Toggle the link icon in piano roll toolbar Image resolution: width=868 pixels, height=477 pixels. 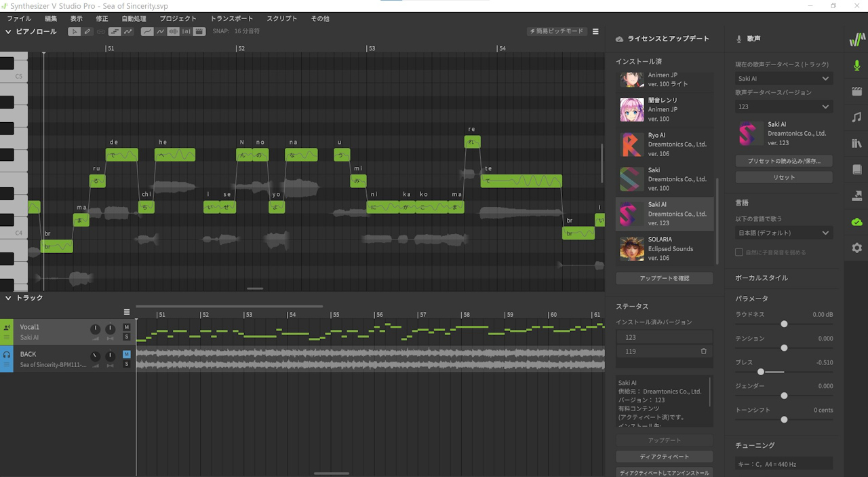point(100,31)
